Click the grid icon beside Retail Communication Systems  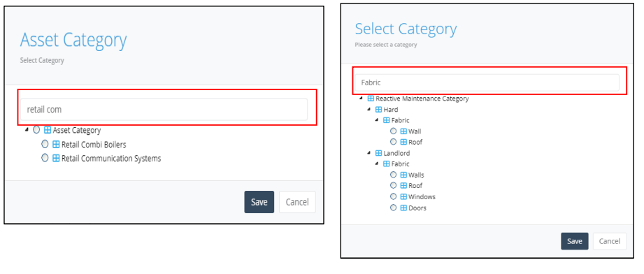click(56, 158)
